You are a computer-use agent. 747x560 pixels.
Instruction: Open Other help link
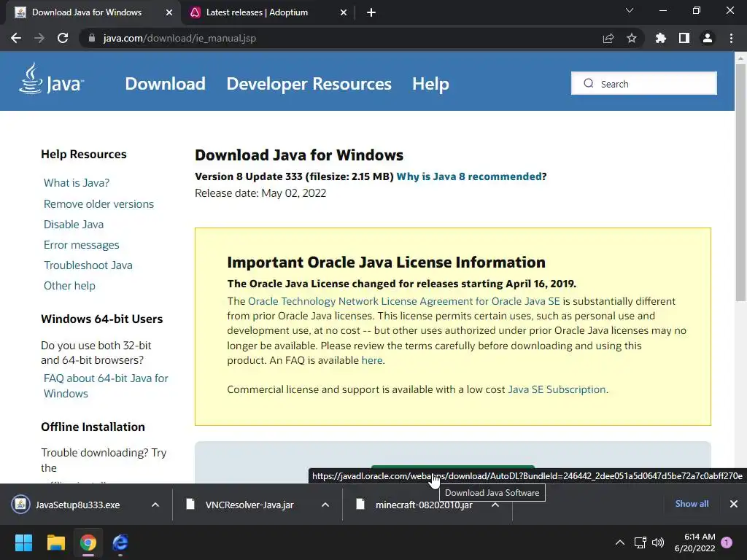69,286
